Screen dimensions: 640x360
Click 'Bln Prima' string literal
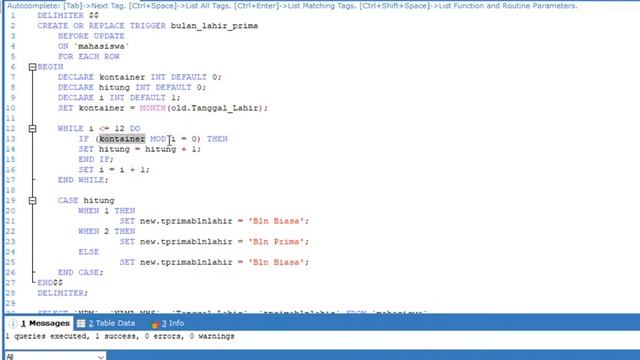pyautogui.click(x=276, y=242)
